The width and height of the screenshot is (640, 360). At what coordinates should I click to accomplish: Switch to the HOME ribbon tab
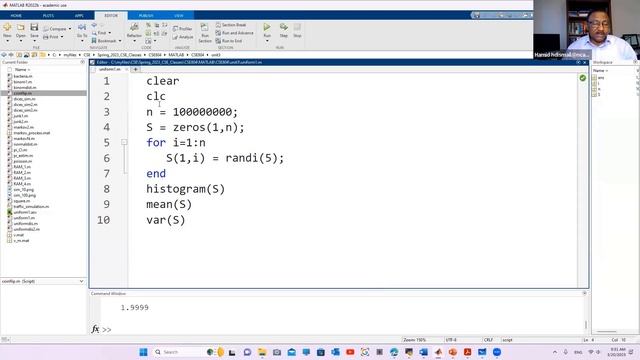pos(16,16)
